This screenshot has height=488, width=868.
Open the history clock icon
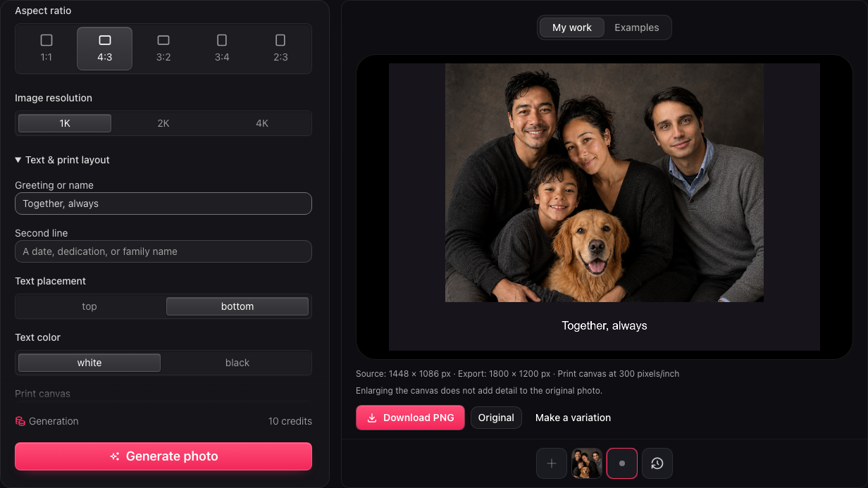point(657,463)
